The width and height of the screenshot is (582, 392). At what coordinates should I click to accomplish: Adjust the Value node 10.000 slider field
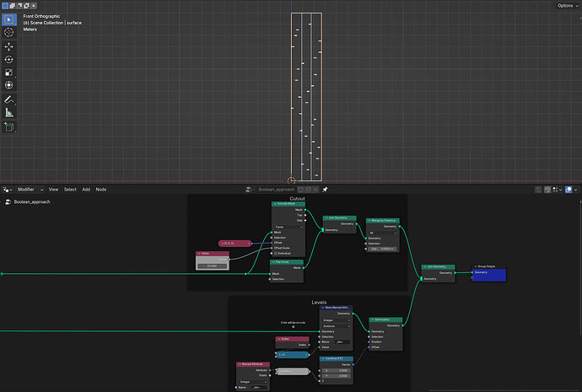[x=213, y=266]
